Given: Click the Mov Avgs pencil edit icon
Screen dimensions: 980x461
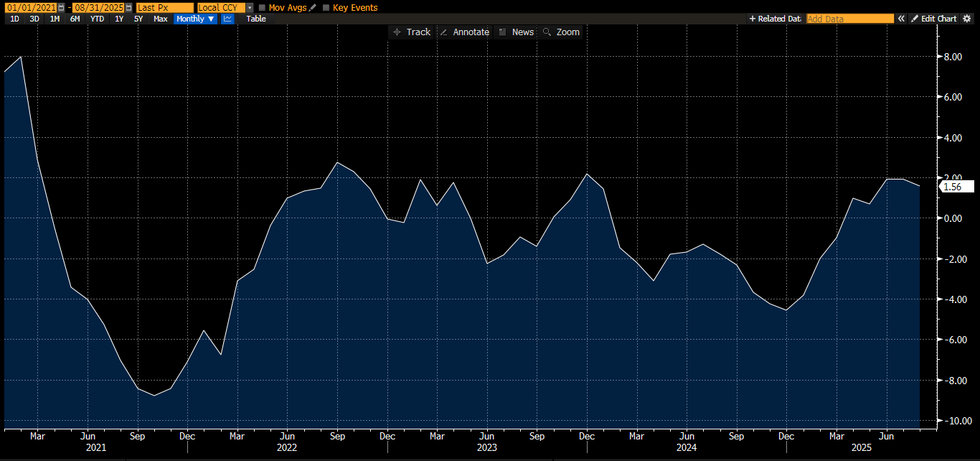Looking at the screenshot, I should click(x=312, y=7).
